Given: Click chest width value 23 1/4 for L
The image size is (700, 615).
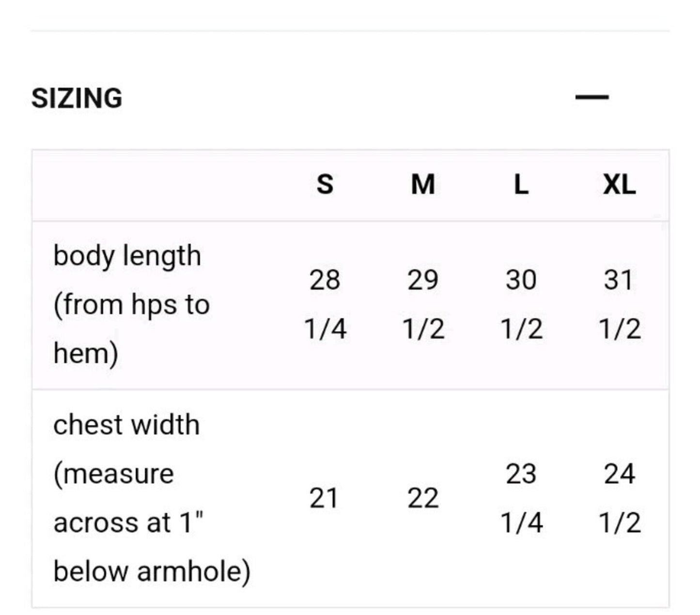Looking at the screenshot, I should (521, 498).
